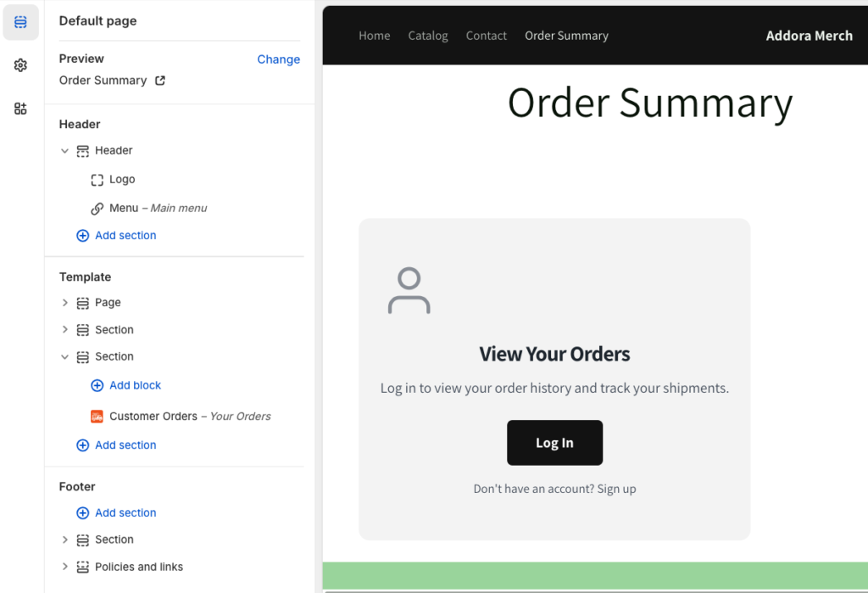Click the Change preview link
The height and width of the screenshot is (593, 868).
click(x=278, y=59)
